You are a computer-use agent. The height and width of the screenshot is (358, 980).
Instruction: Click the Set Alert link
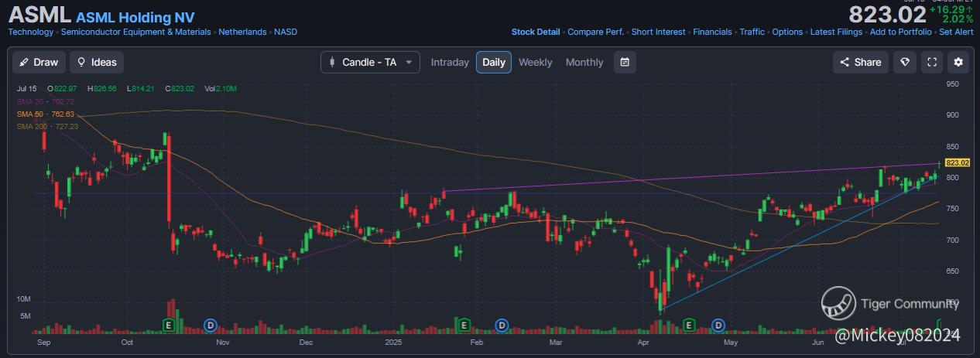pyautogui.click(x=956, y=32)
